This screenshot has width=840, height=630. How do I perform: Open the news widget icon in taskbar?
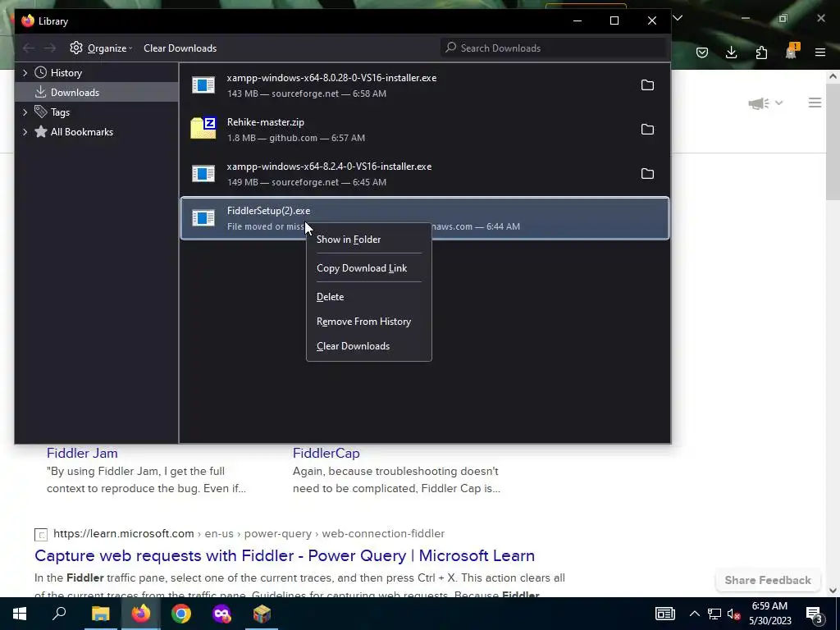[x=664, y=614]
